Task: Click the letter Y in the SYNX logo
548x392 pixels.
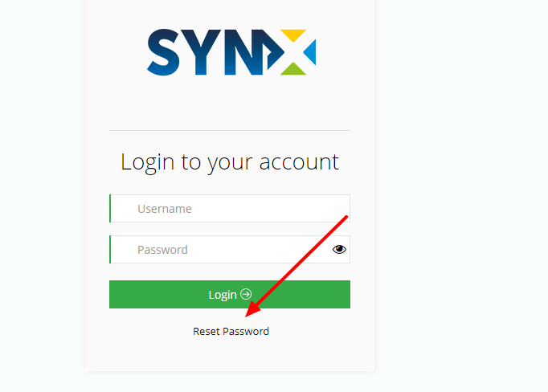Action: (x=202, y=52)
